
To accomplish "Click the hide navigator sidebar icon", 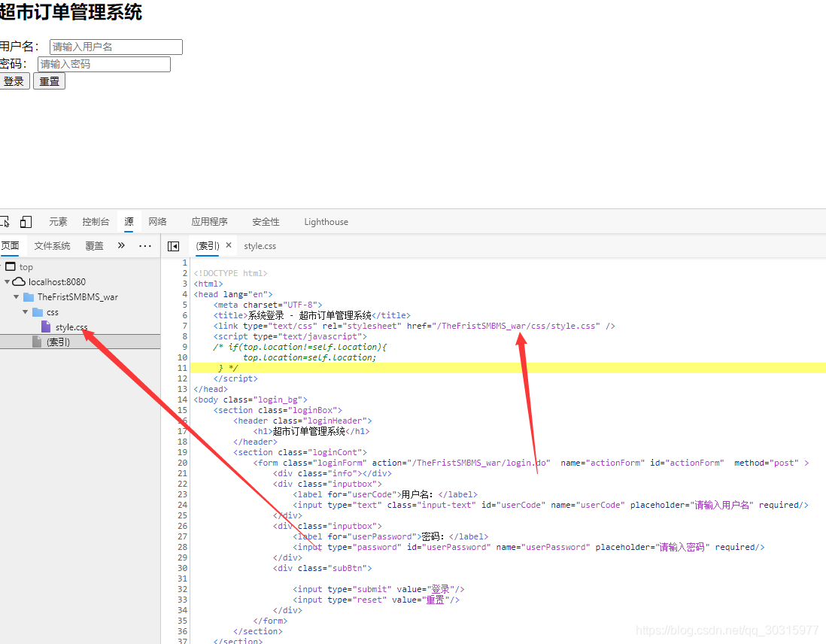I will point(173,246).
